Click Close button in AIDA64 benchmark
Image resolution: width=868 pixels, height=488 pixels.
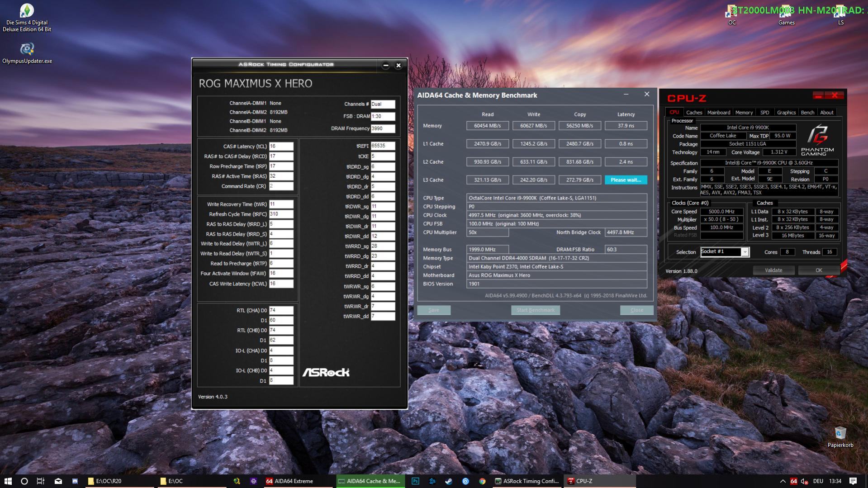coord(637,310)
